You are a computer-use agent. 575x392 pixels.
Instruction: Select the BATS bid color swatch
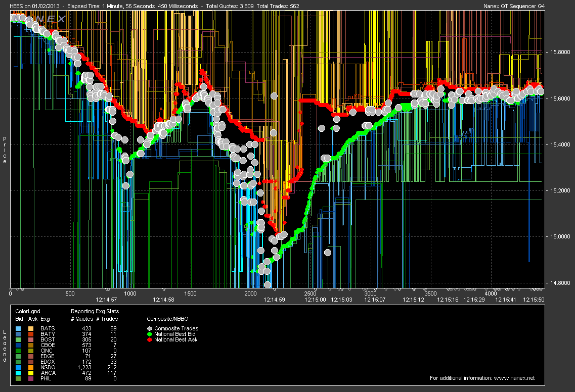click(x=19, y=328)
